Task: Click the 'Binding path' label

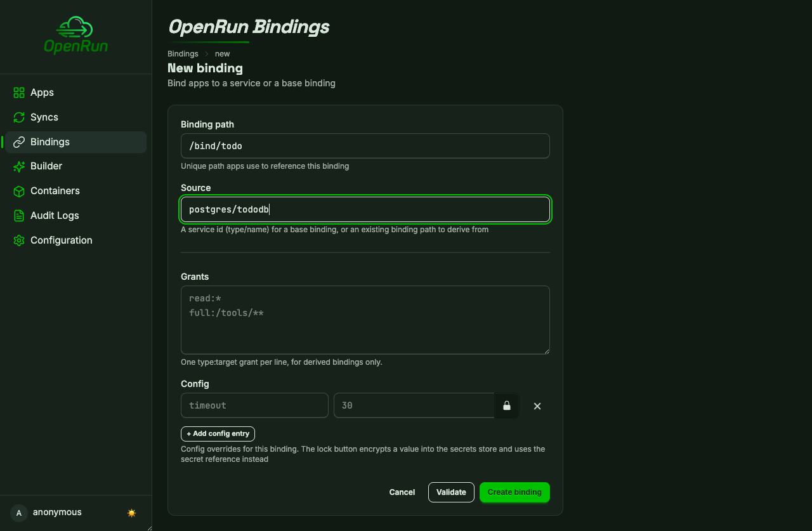Action: tap(207, 124)
